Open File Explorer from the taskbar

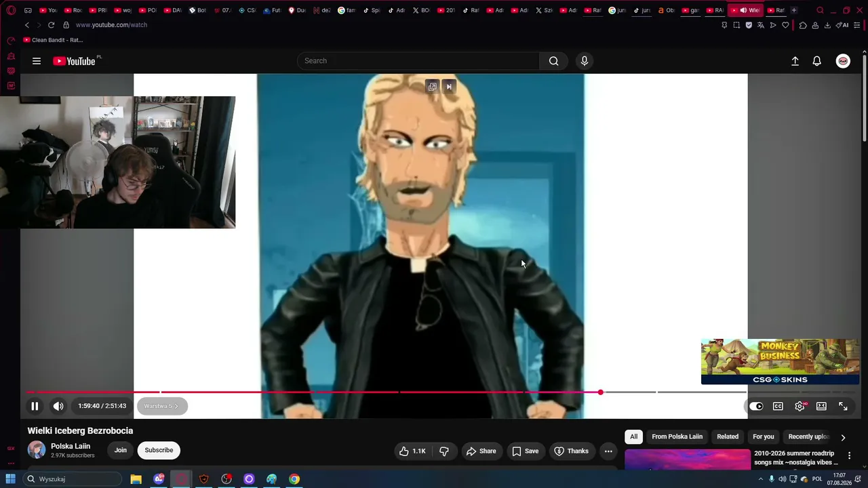[x=136, y=479]
